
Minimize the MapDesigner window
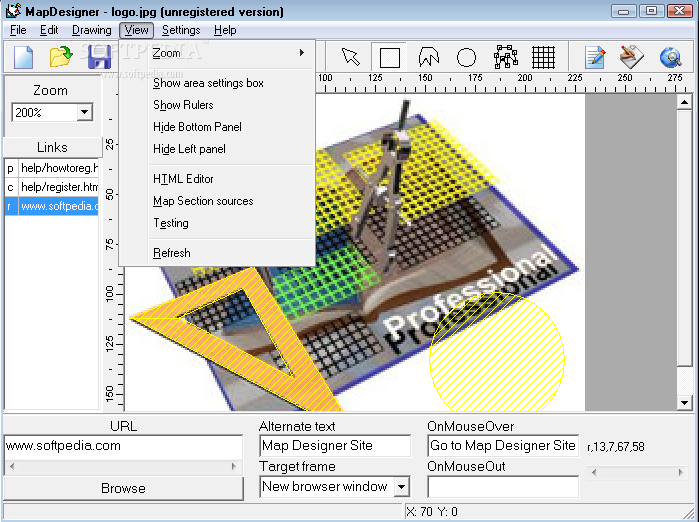pyautogui.click(x=623, y=11)
